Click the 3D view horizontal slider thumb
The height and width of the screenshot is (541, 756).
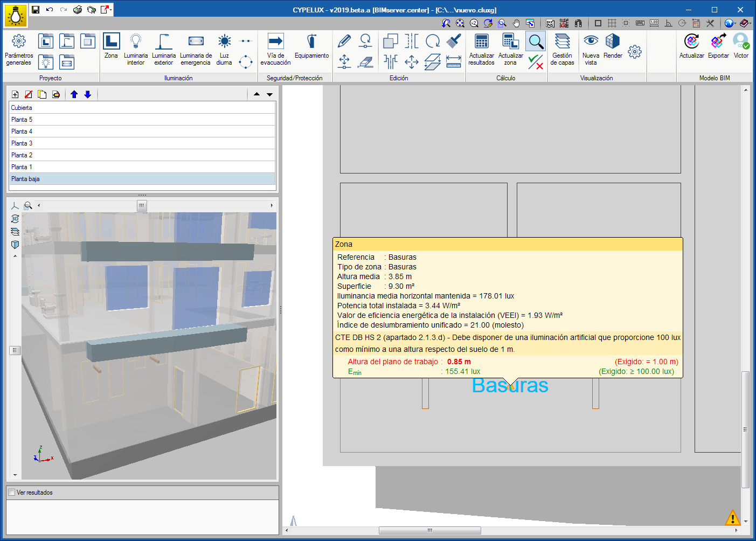point(142,205)
